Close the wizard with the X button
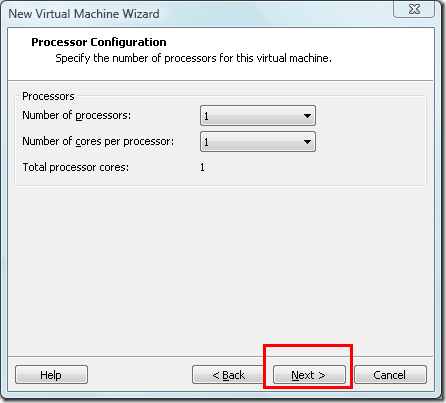The image size is (446, 403). pos(414,9)
